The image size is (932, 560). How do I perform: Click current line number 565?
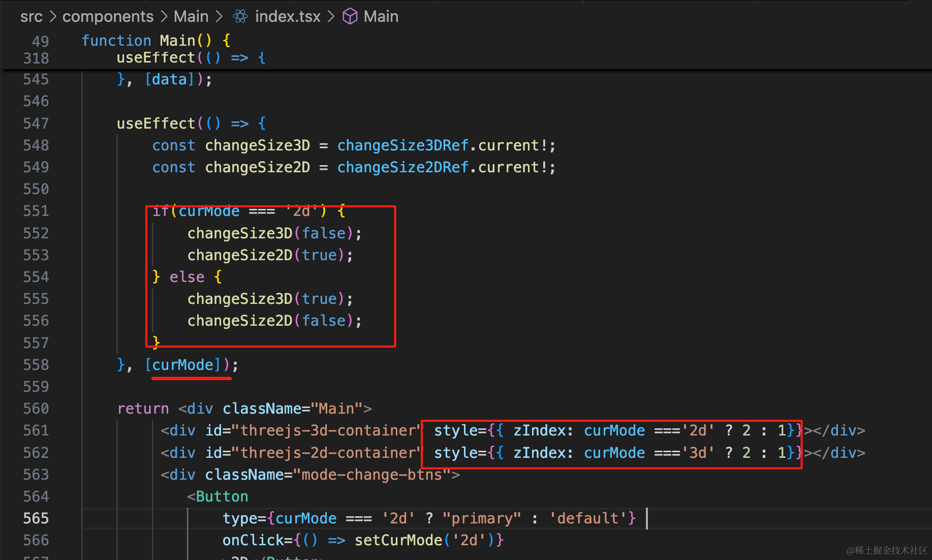(36, 518)
